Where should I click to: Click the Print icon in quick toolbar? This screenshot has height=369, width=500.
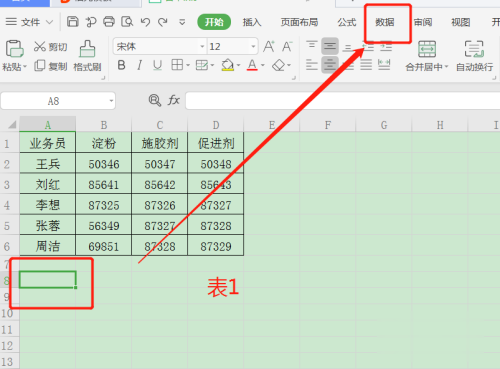(109, 22)
